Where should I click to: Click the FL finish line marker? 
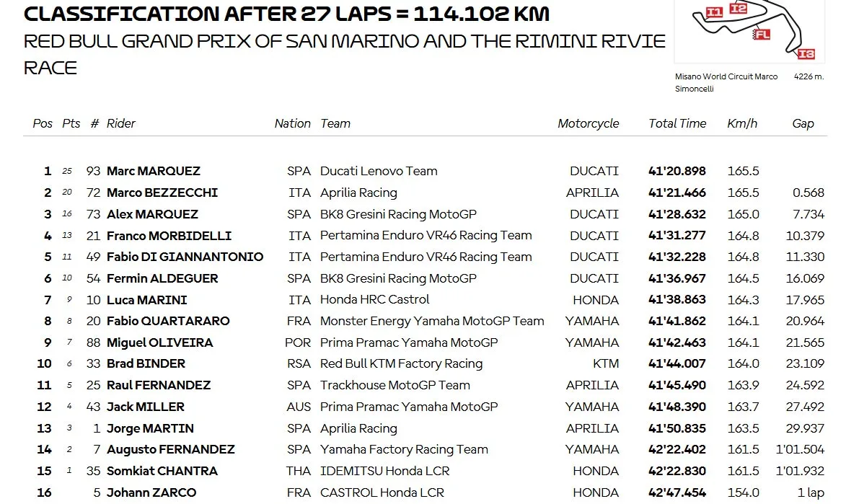pyautogui.click(x=762, y=35)
